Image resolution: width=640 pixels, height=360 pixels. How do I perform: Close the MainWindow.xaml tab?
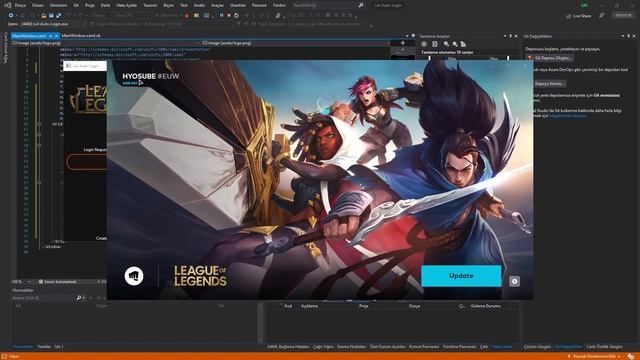click(x=57, y=36)
